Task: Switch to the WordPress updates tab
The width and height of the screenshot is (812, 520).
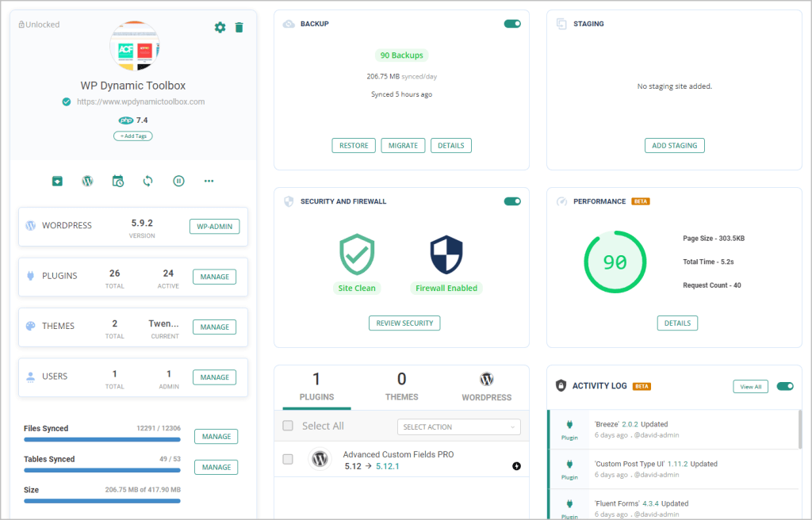Action: (486, 388)
